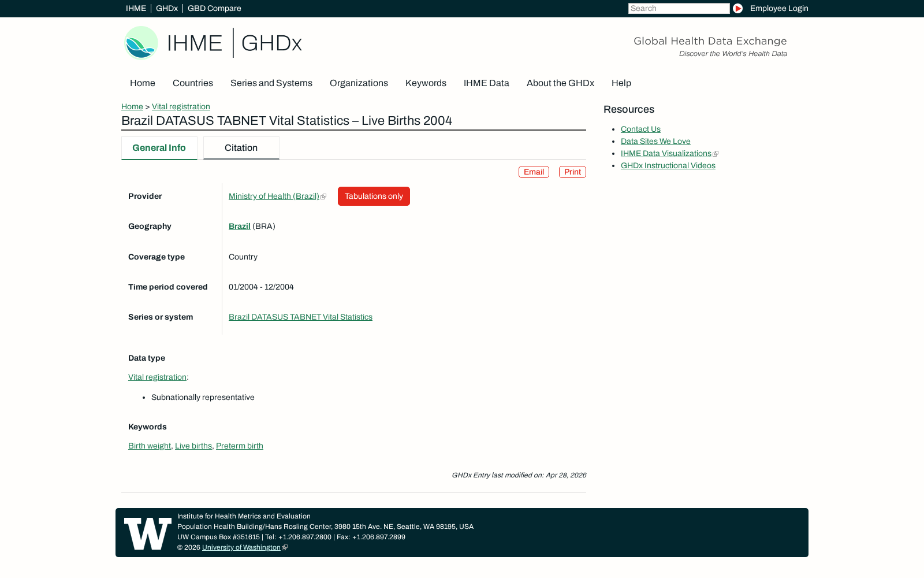Click the IHME leaf logo icon
The height and width of the screenshot is (578, 924).
pos(141,42)
